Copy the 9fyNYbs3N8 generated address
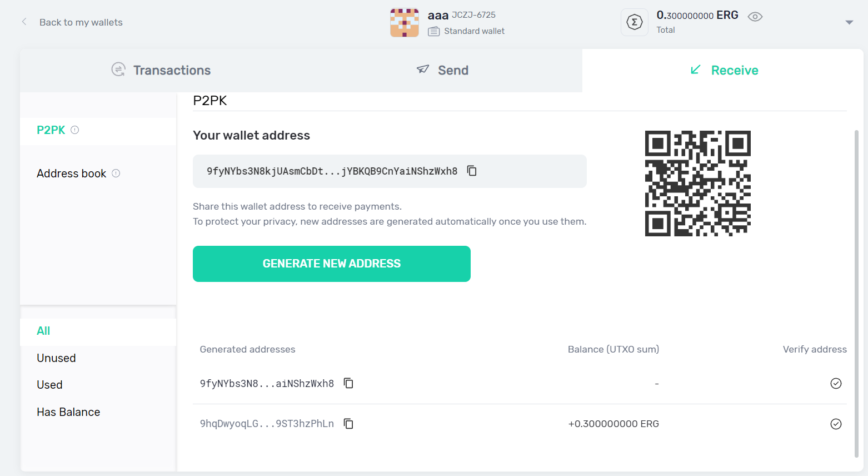This screenshot has width=868, height=476. point(348,383)
